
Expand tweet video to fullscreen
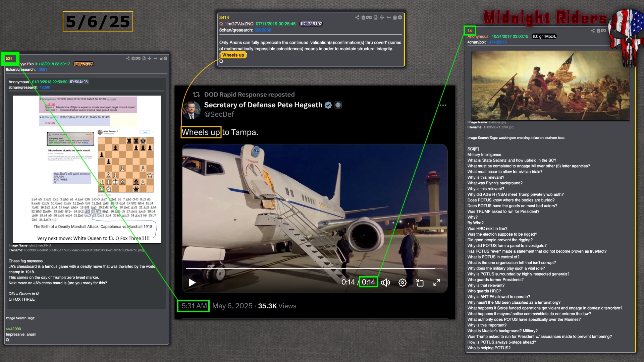pyautogui.click(x=436, y=283)
